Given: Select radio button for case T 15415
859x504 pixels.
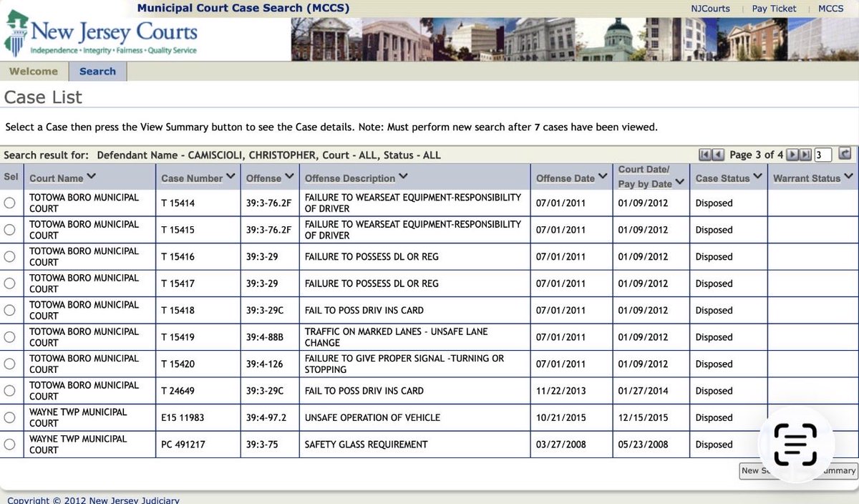Looking at the screenshot, I should pyautogui.click(x=9, y=230).
